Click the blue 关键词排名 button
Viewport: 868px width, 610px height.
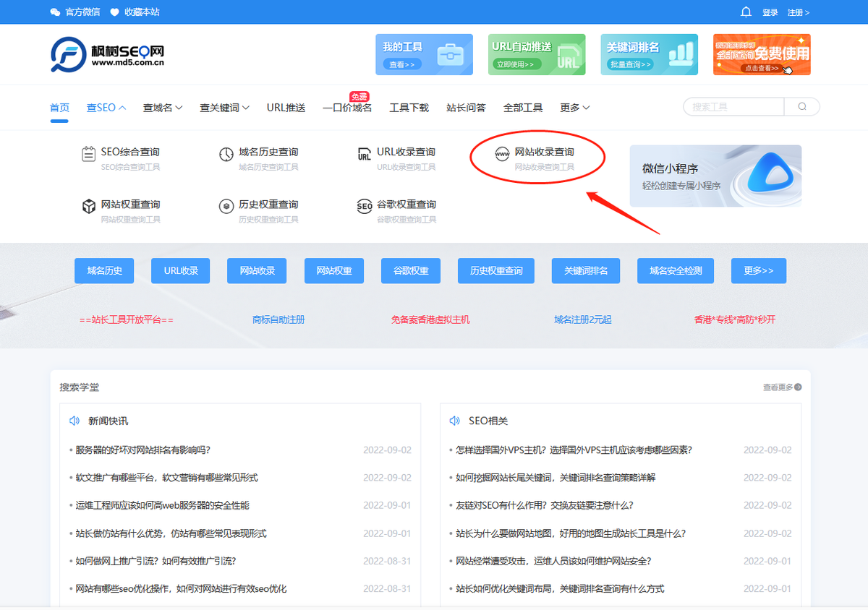(586, 270)
